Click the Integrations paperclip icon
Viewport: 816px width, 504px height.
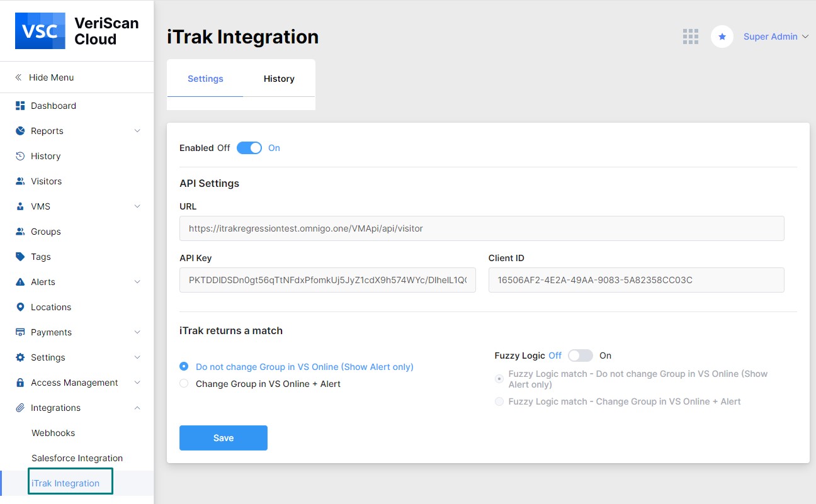pos(20,408)
